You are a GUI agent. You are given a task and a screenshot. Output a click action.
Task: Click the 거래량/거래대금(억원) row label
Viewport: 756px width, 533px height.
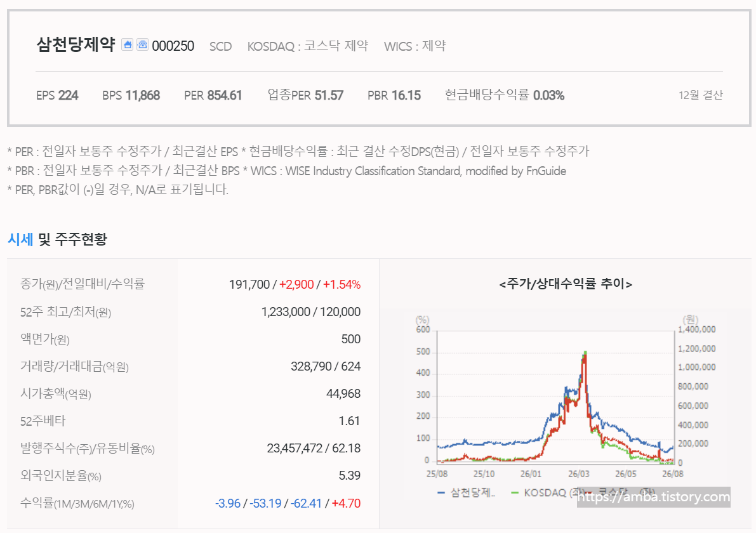pos(74,367)
